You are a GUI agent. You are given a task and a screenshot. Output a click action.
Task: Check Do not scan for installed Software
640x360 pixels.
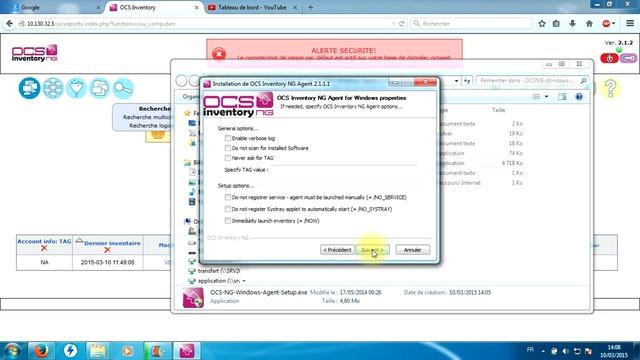(x=228, y=148)
